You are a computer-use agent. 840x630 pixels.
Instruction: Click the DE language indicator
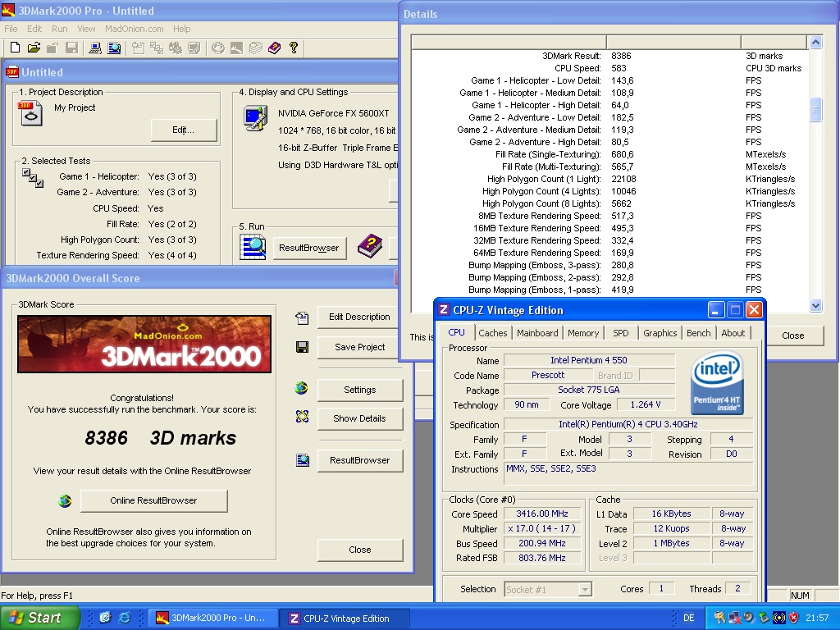(x=689, y=618)
